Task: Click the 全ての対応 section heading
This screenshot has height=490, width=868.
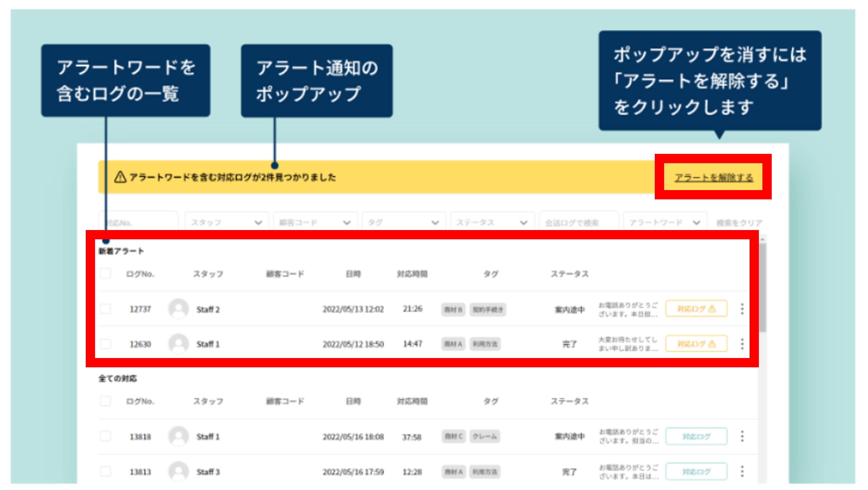Action: tap(118, 378)
